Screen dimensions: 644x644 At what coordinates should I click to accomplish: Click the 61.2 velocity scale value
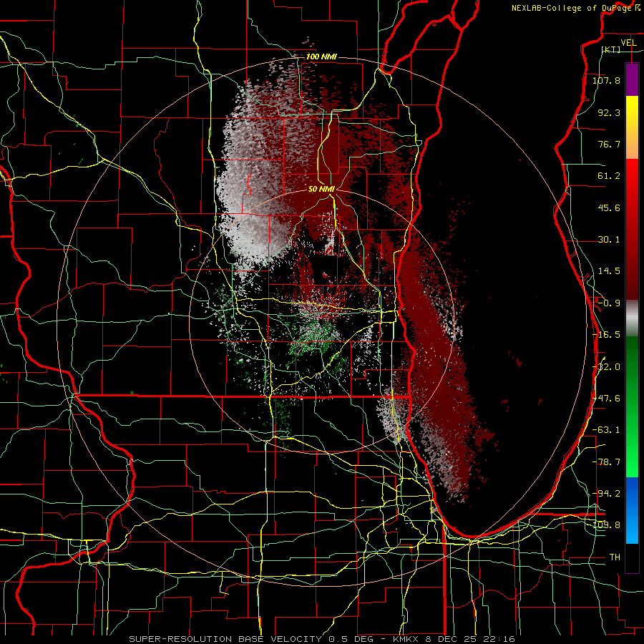click(609, 176)
